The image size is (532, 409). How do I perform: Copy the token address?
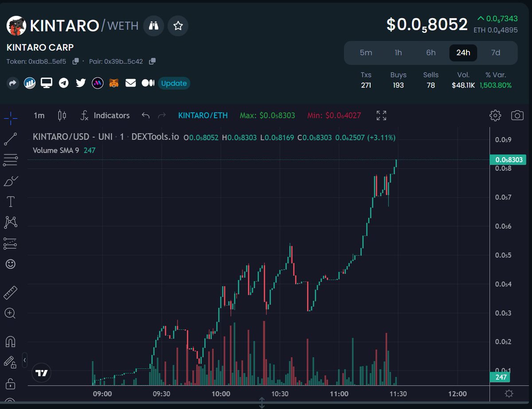click(x=76, y=61)
